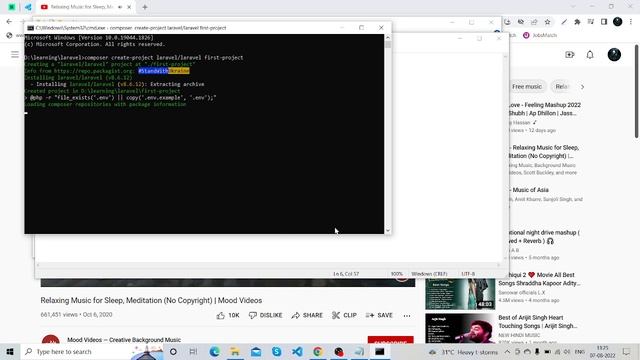This screenshot has width=640, height=360.
Task: Click the CLIP scissors button
Action: tap(344, 316)
